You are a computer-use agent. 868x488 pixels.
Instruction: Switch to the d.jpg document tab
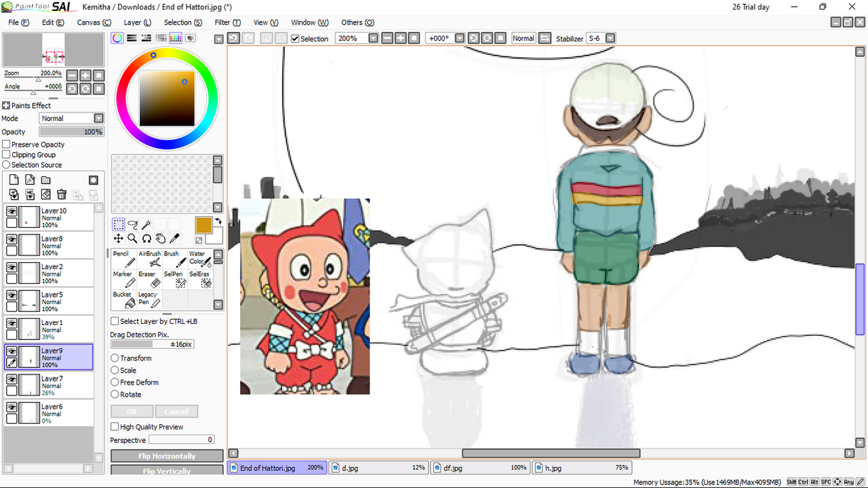tap(378, 468)
